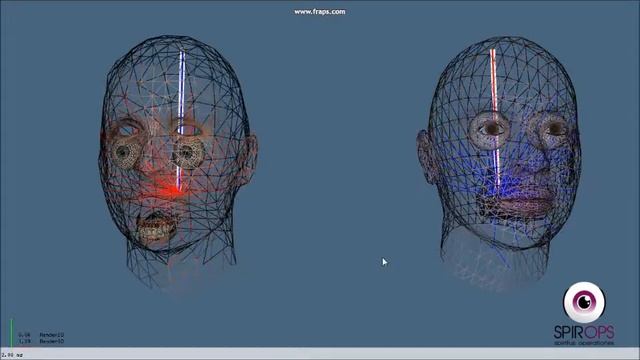Viewport: 640px width, 360px height.
Task: Click the ear of the right head model
Action: click(x=426, y=156)
